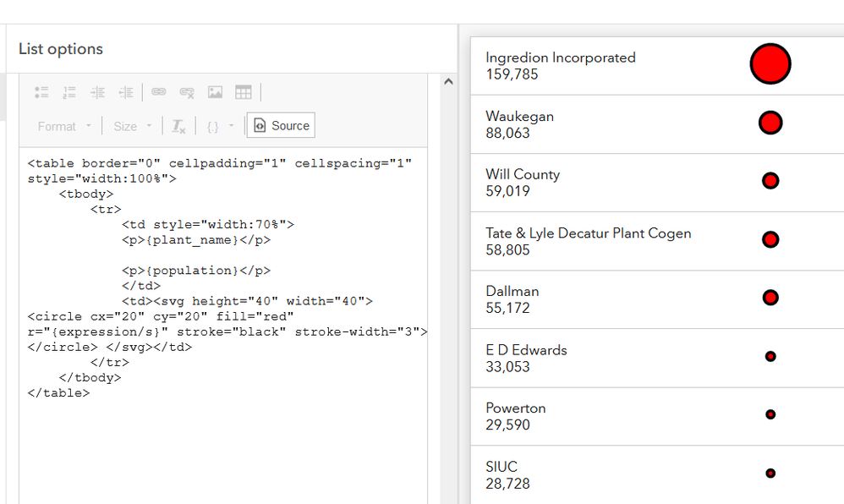Select the Dallman list item
Image resolution: width=844 pixels, height=504 pixels.
[657, 299]
